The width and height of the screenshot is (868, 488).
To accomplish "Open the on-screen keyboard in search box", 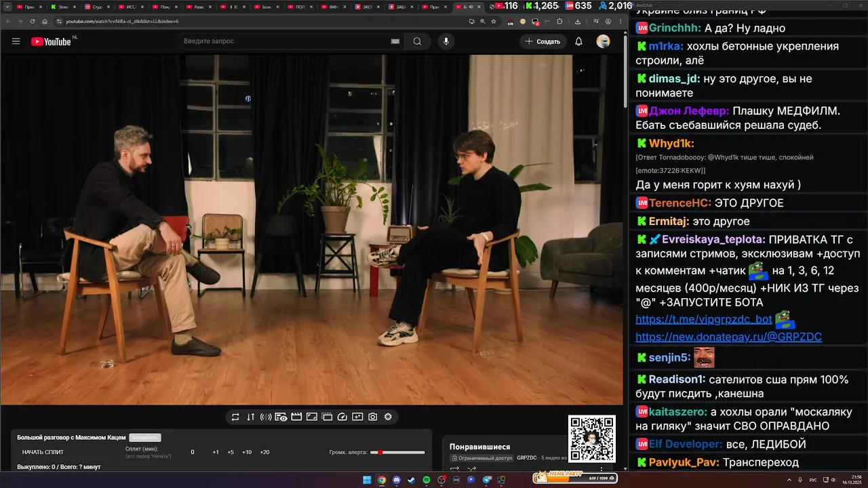I will click(x=395, y=41).
